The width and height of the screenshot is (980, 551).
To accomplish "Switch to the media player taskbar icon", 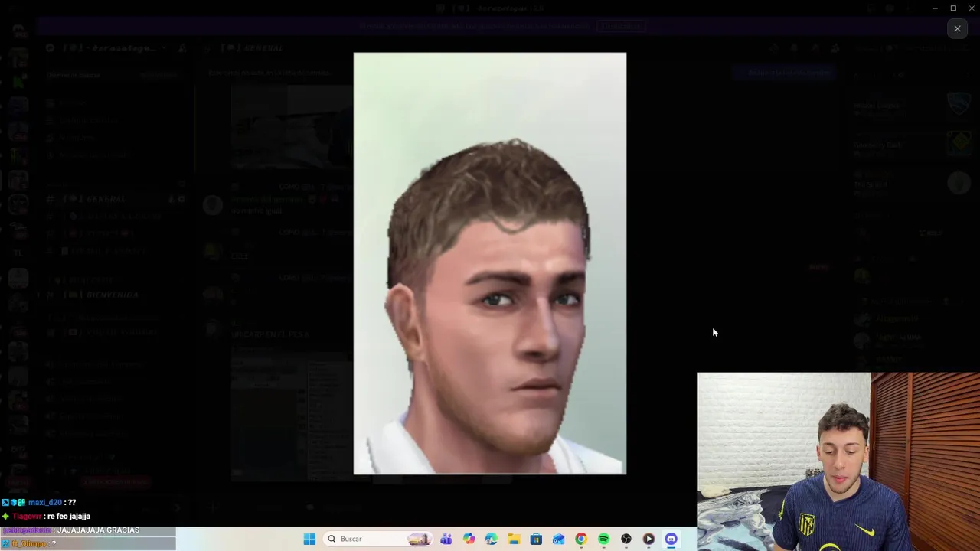I will click(648, 539).
